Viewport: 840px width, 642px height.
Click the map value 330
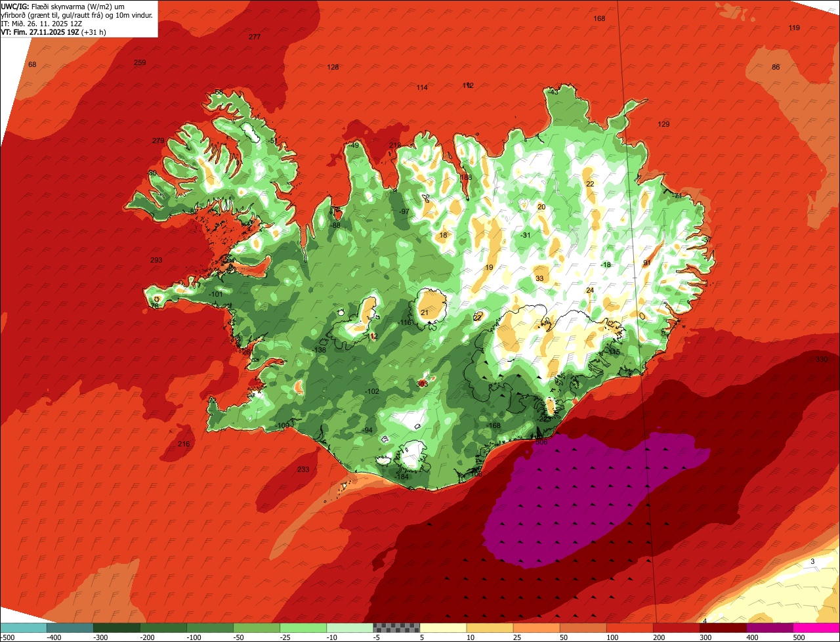[x=822, y=359]
